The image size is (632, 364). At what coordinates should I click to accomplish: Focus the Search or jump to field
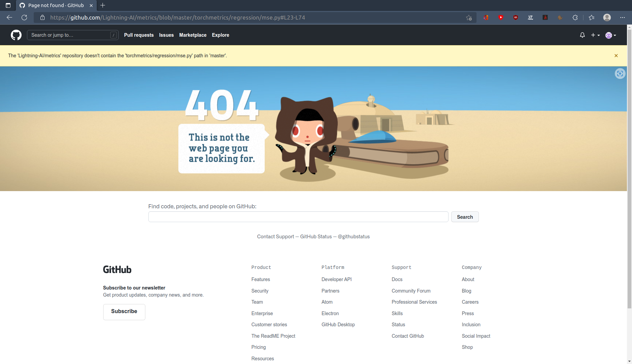(x=73, y=35)
